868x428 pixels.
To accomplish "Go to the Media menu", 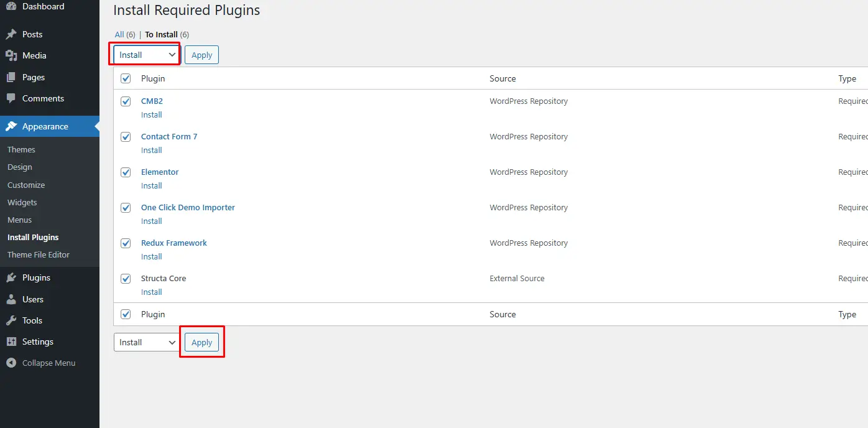I will tap(34, 55).
